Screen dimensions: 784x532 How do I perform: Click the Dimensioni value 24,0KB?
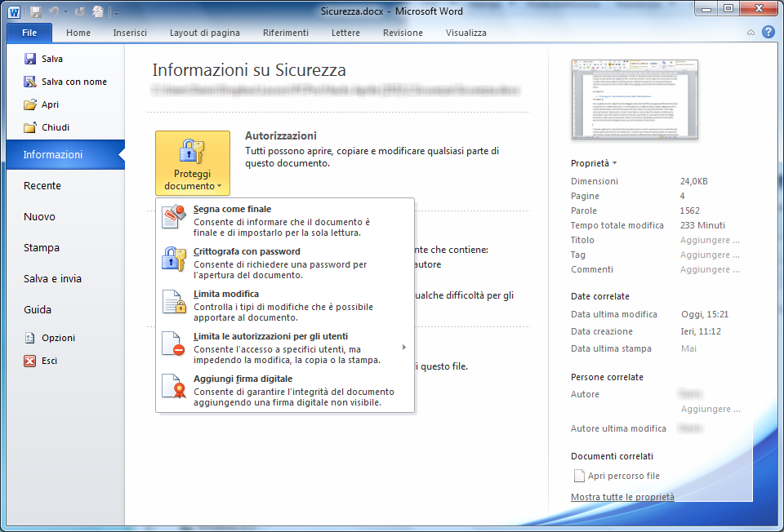[694, 181]
